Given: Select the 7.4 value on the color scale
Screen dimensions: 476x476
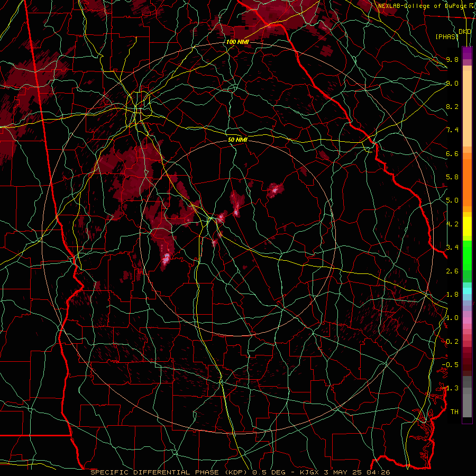Looking at the screenshot, I should point(452,130).
